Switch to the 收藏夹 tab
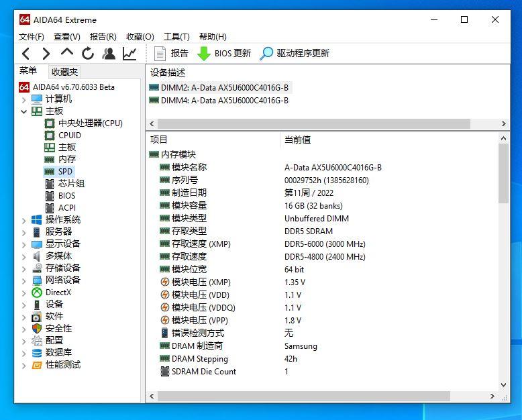Image resolution: width=522 pixels, height=420 pixels. [64, 72]
